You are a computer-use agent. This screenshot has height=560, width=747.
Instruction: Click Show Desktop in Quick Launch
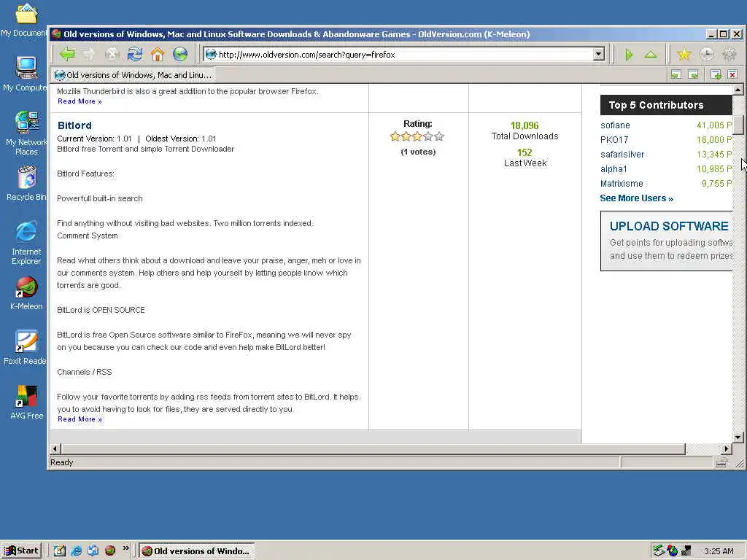(x=59, y=551)
